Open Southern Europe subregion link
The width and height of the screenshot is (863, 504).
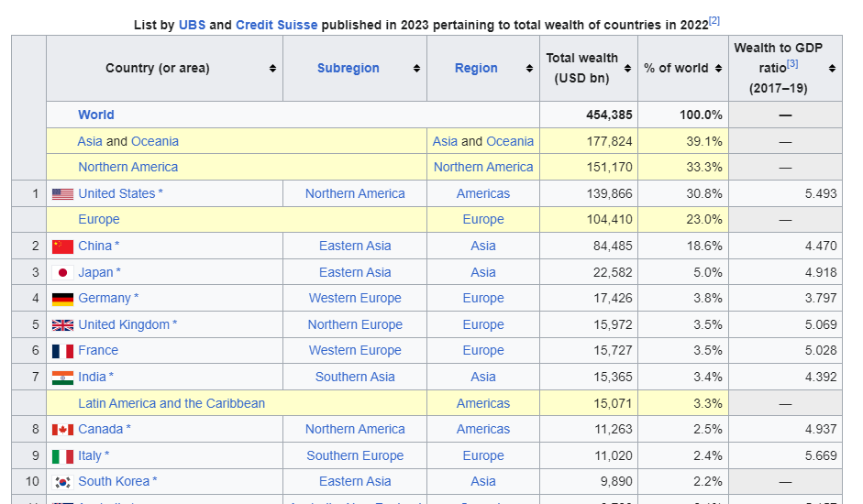click(x=355, y=455)
